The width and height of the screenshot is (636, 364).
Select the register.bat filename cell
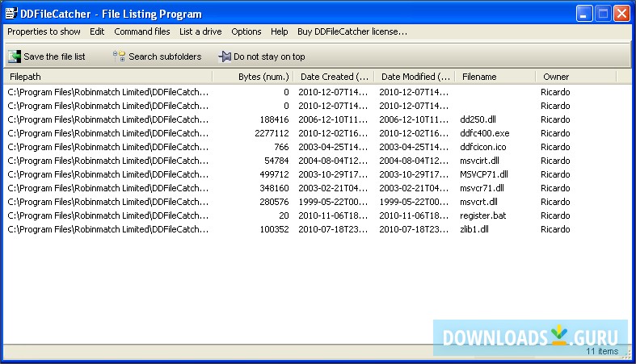pos(483,215)
